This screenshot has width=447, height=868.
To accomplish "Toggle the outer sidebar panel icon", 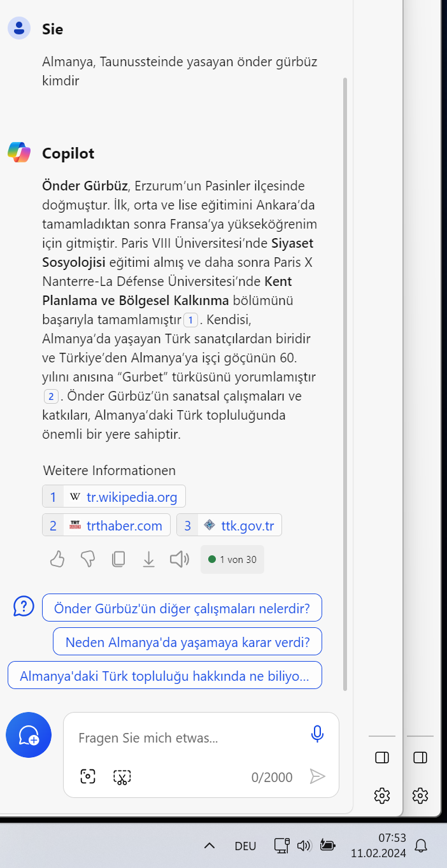I will [x=420, y=757].
